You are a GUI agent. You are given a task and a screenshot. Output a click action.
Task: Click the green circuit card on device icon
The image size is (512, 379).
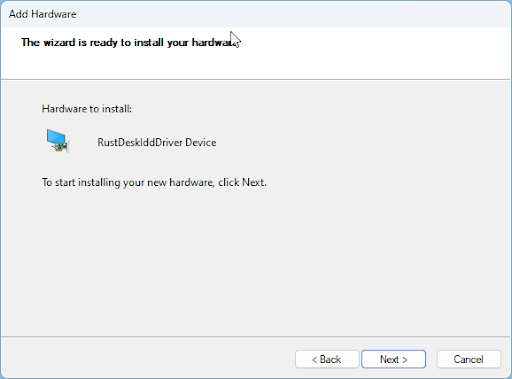point(61,147)
